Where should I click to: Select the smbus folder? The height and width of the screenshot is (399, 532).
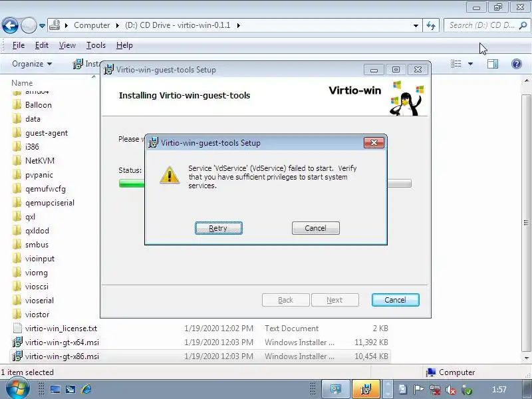[37, 245]
